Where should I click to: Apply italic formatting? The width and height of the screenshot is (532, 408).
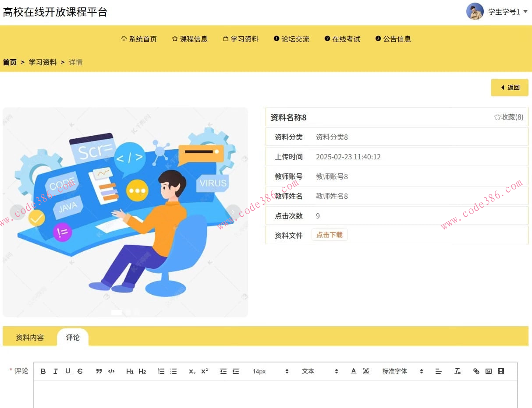(x=56, y=371)
